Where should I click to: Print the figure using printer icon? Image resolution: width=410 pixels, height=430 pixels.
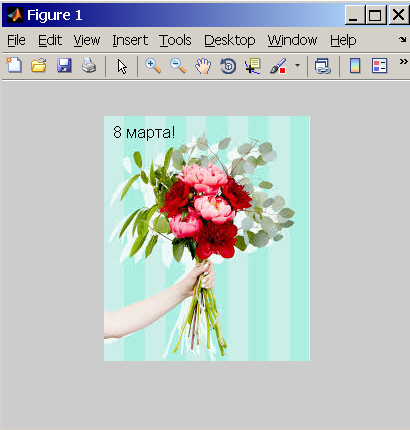(89, 65)
